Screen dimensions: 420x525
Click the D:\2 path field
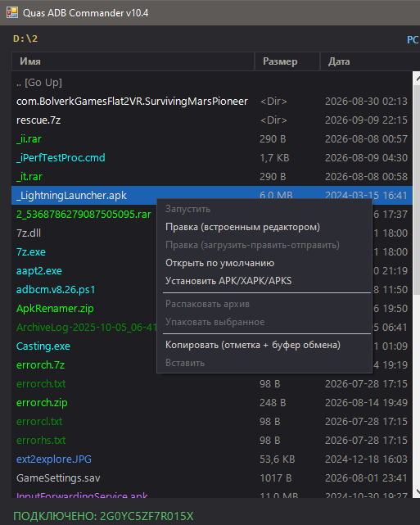tap(25, 38)
